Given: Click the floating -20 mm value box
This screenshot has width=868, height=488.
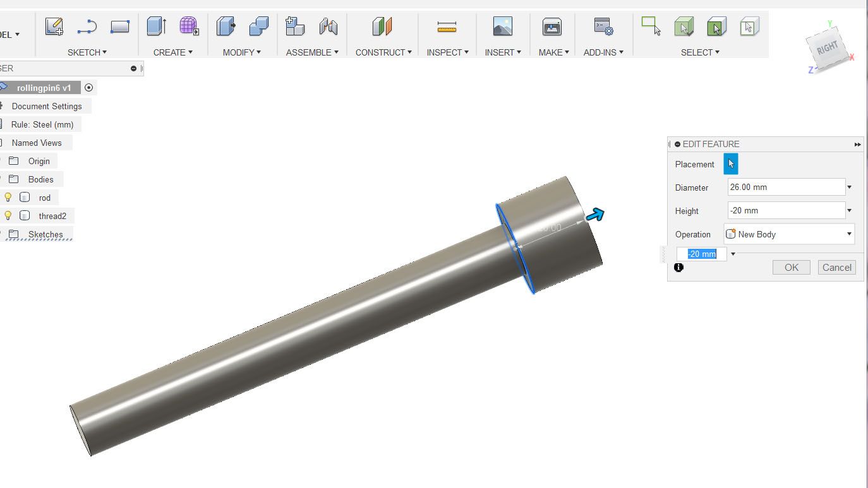Looking at the screenshot, I should pyautogui.click(x=702, y=254).
